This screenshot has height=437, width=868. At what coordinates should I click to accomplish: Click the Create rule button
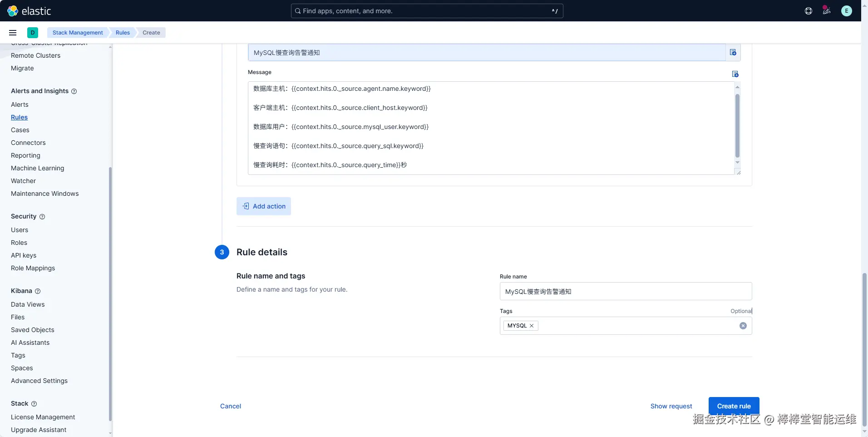pyautogui.click(x=734, y=406)
